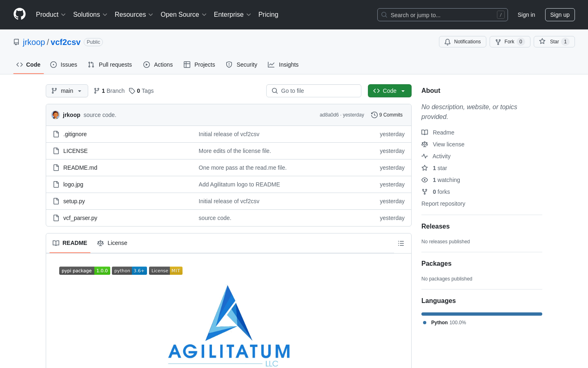
Task: Open the LICENSE file
Action: tap(76, 151)
